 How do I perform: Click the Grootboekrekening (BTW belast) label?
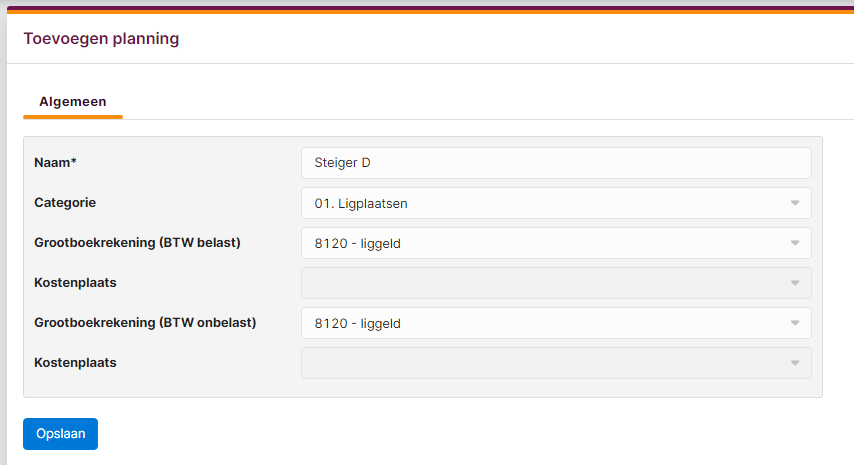coord(137,243)
